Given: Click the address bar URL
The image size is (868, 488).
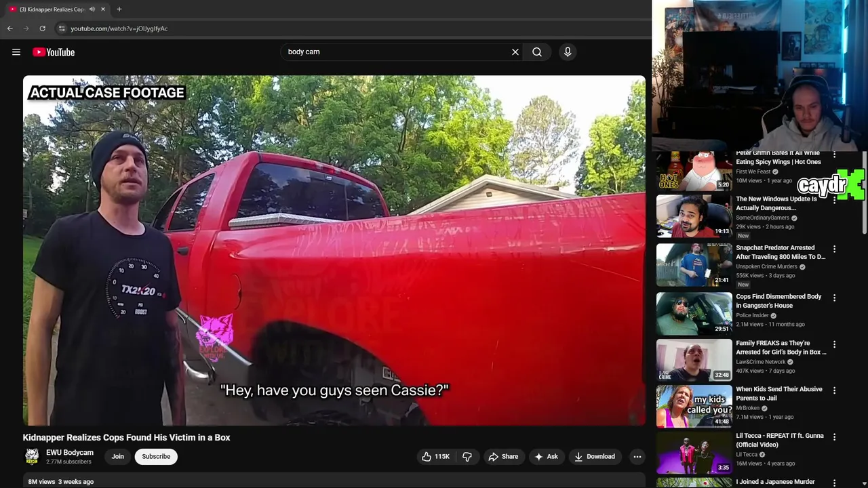Looking at the screenshot, I should tap(119, 28).
